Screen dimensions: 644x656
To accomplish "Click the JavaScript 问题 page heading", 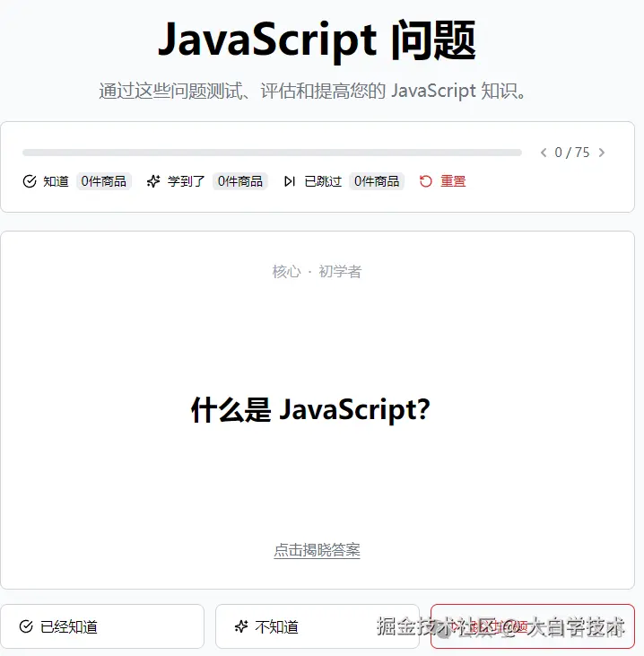I will (x=317, y=40).
